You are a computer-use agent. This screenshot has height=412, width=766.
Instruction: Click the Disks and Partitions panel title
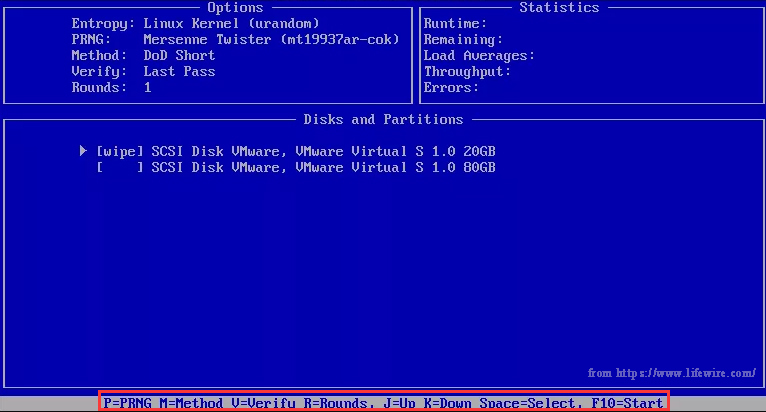point(383,119)
